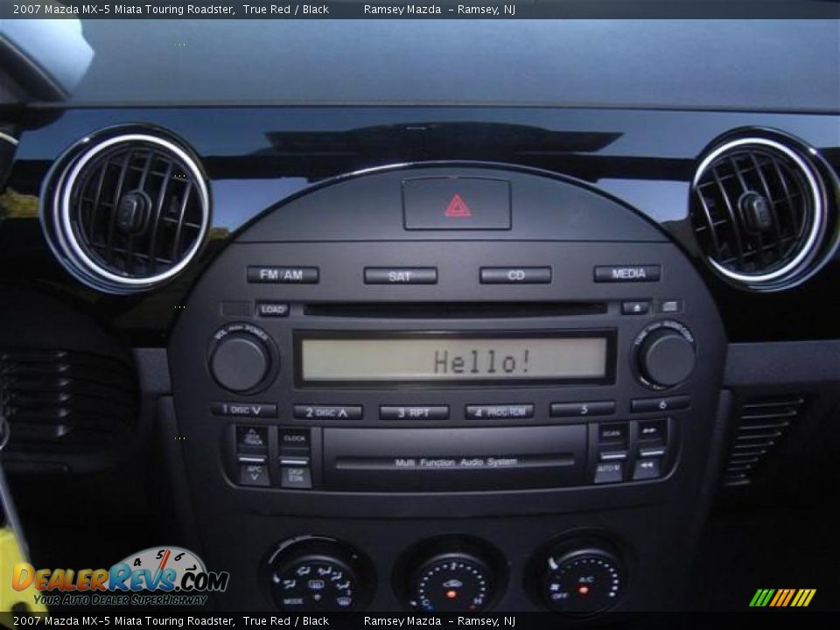Viewport: 840px width, 630px height.
Task: Hit the CD eject button
Action: pos(635,307)
